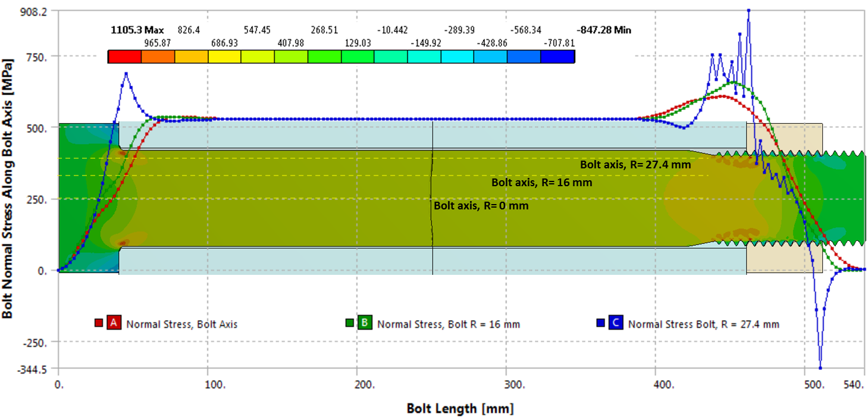This screenshot has height=420, width=868.
Task: Pick the orange swatch in the color bar
Action: pos(158,57)
